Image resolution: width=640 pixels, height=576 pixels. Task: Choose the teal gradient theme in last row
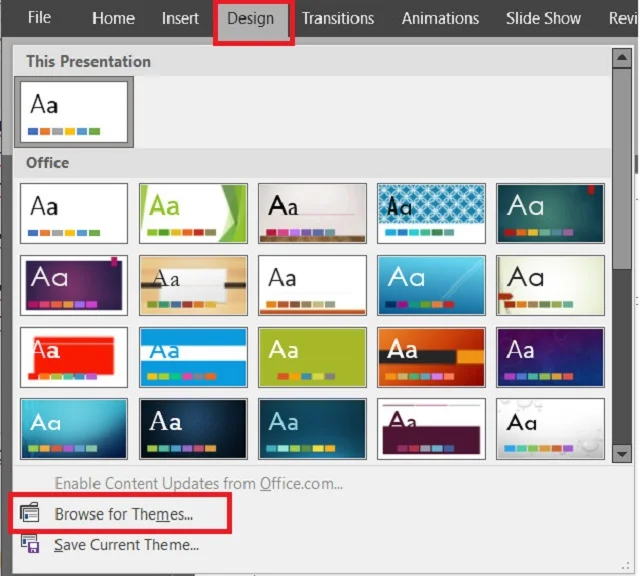click(74, 429)
